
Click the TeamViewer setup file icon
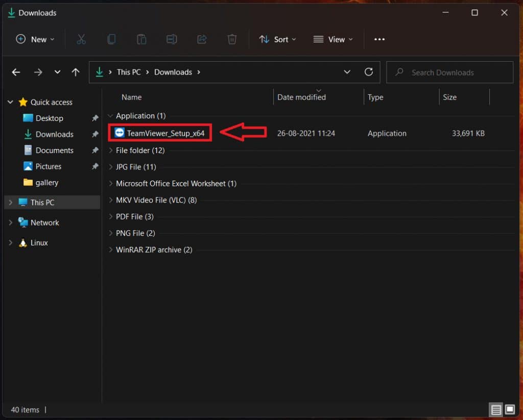pos(120,133)
